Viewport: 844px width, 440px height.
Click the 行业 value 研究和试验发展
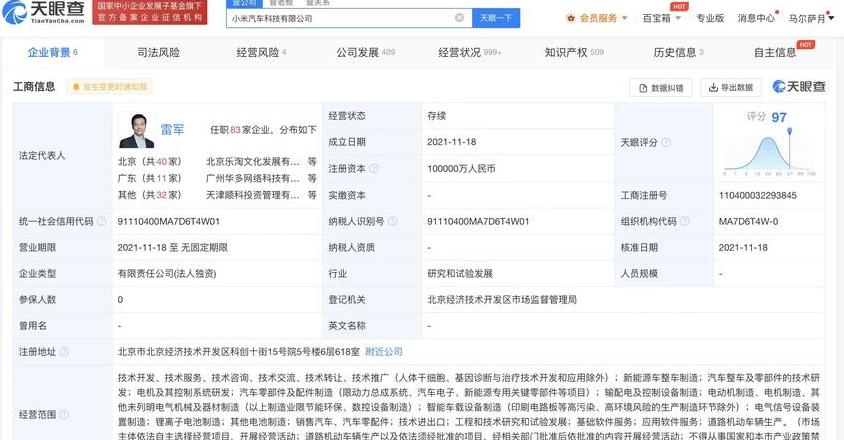click(x=460, y=274)
